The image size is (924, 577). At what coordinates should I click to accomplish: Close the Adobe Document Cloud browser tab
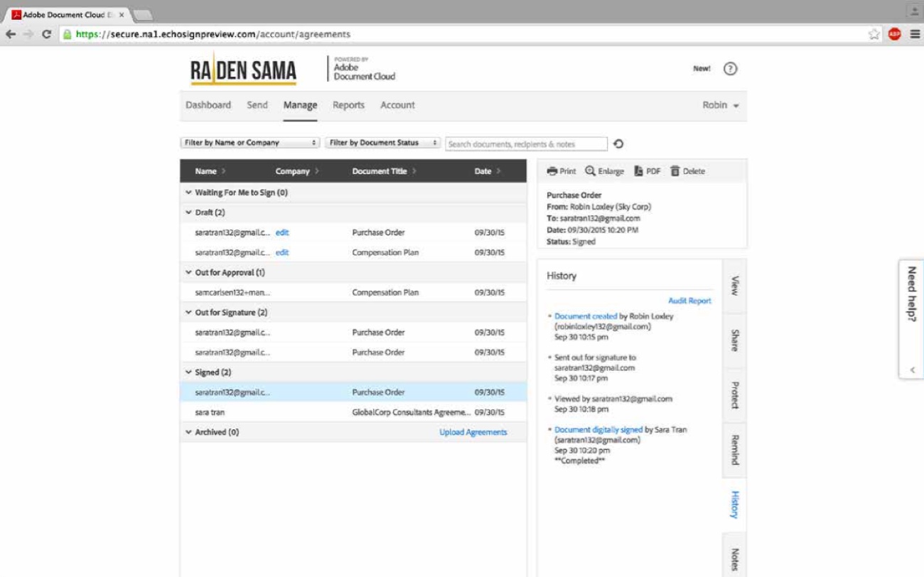point(122,14)
